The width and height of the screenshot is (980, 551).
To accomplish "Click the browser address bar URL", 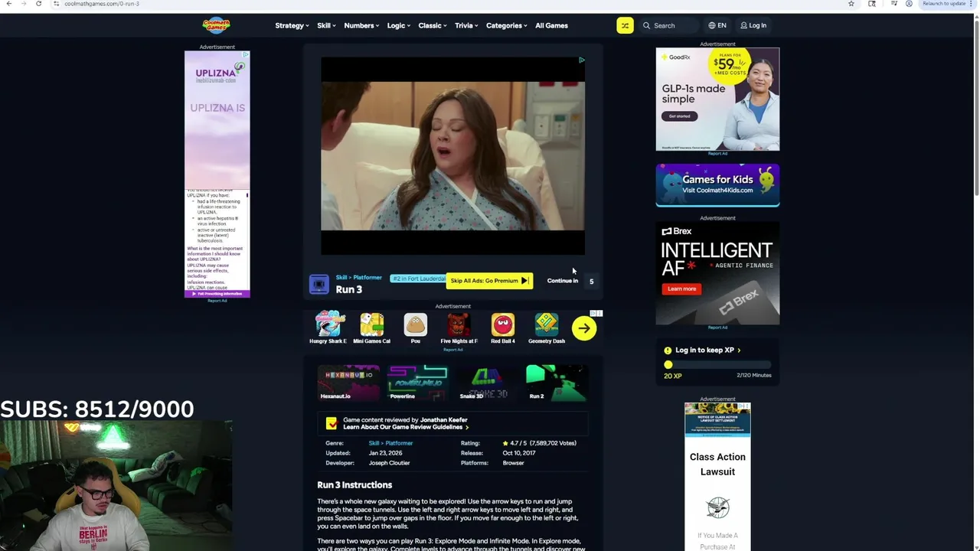I will [102, 4].
